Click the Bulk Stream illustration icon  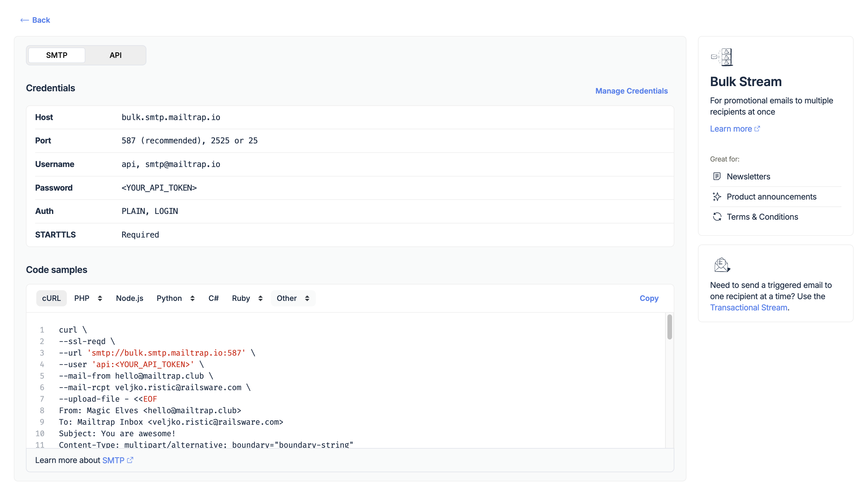(722, 57)
